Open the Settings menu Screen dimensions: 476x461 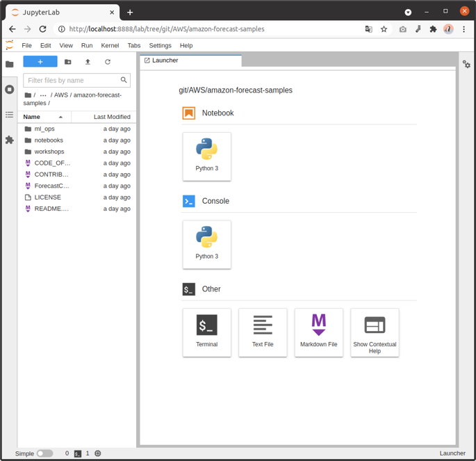click(160, 46)
